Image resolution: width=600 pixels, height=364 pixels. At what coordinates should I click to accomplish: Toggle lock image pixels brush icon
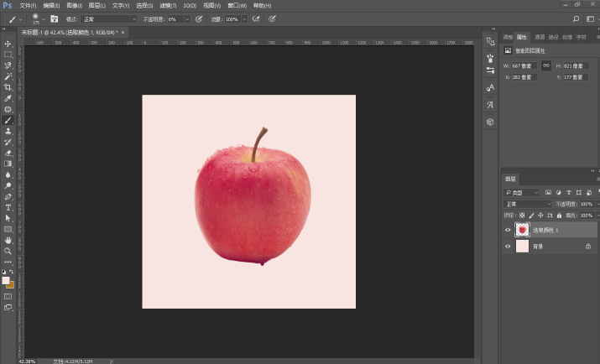pos(531,216)
